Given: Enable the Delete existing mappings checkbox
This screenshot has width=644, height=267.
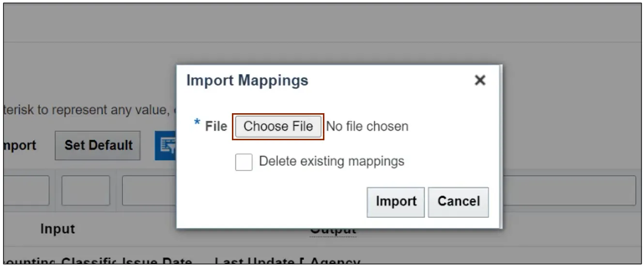Looking at the screenshot, I should pyautogui.click(x=244, y=163).
